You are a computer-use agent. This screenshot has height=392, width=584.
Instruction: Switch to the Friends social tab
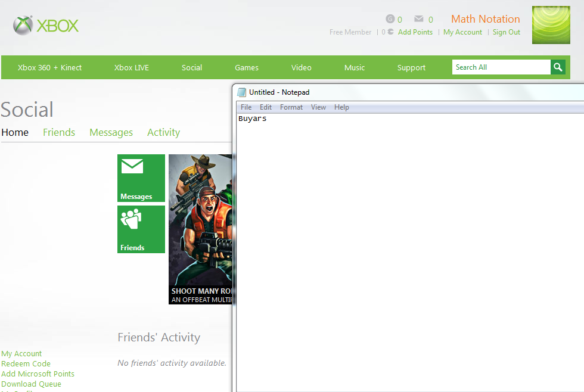pos(59,132)
